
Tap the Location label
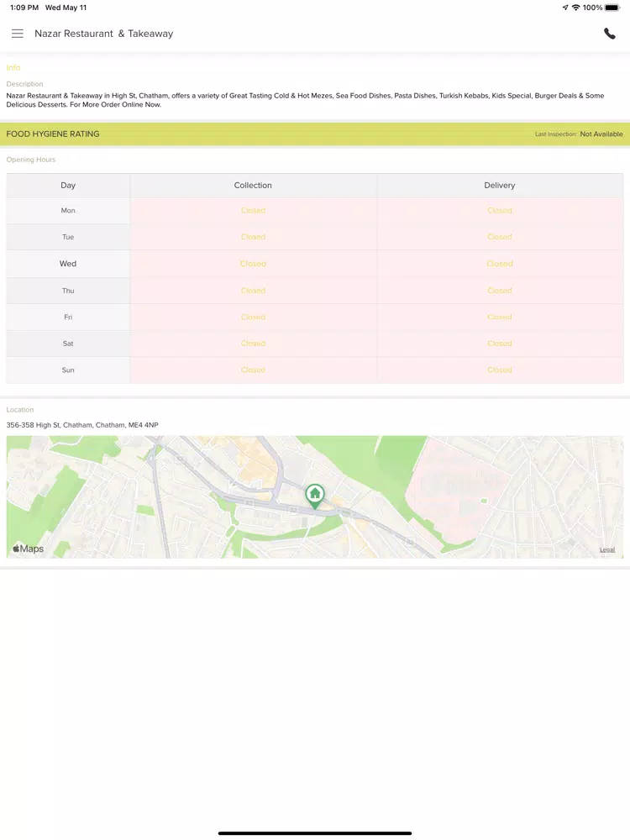coord(20,410)
